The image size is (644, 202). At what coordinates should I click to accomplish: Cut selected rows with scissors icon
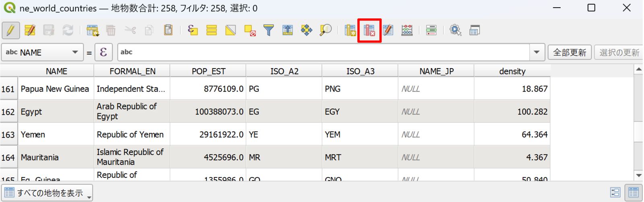coord(130,30)
